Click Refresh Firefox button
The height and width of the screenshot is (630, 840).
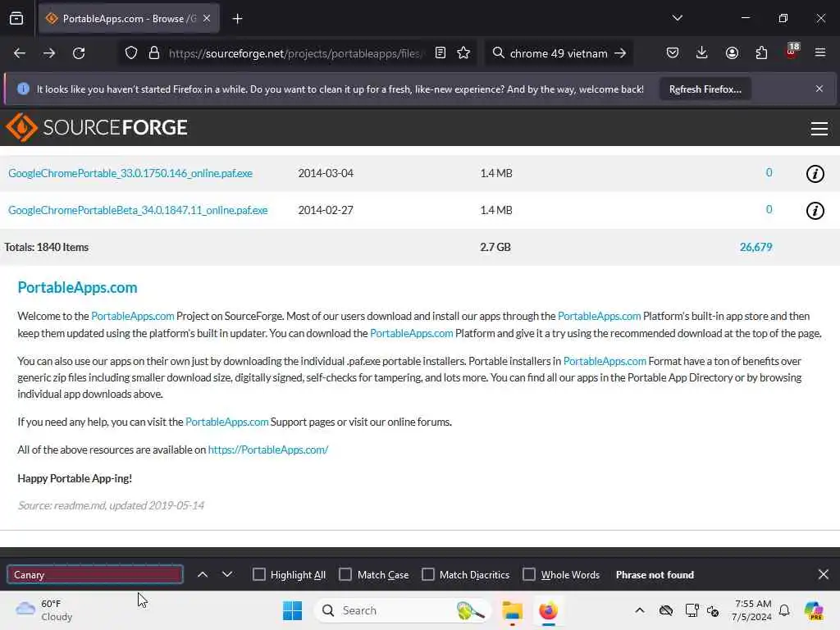705,89
